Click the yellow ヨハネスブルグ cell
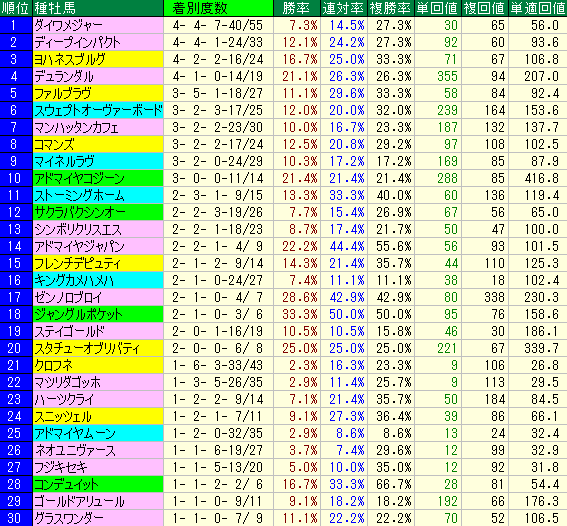Screen dimensions: 567x526 [98, 59]
